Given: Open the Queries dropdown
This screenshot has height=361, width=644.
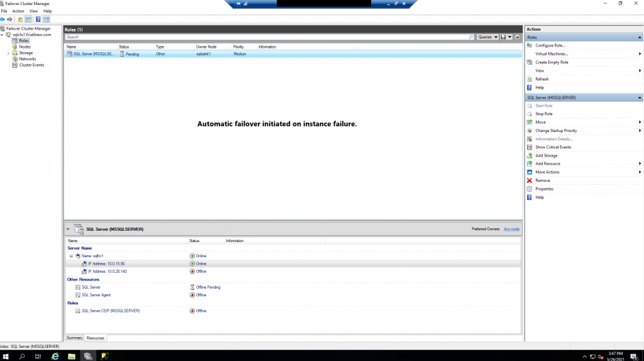Looking at the screenshot, I should coord(487,37).
